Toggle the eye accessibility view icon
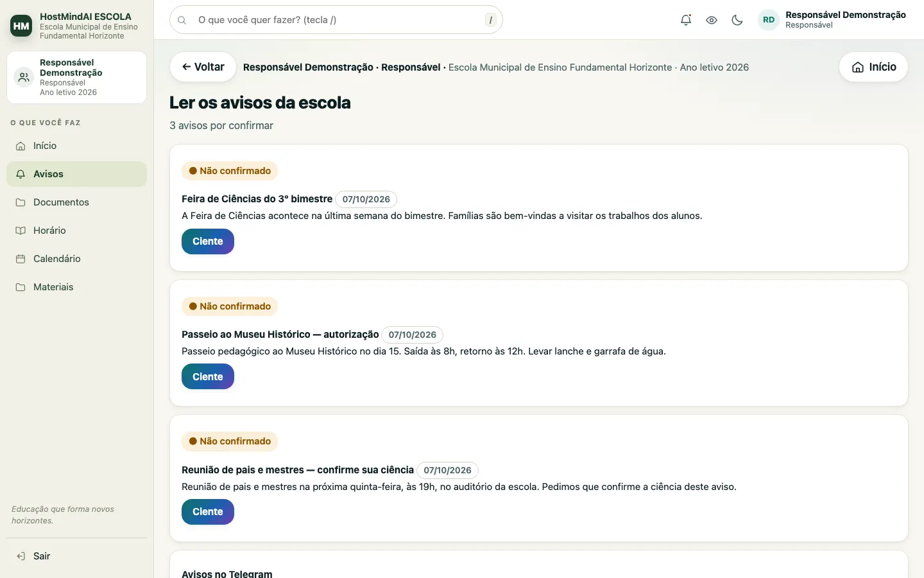Image resolution: width=924 pixels, height=578 pixels. tap(712, 20)
